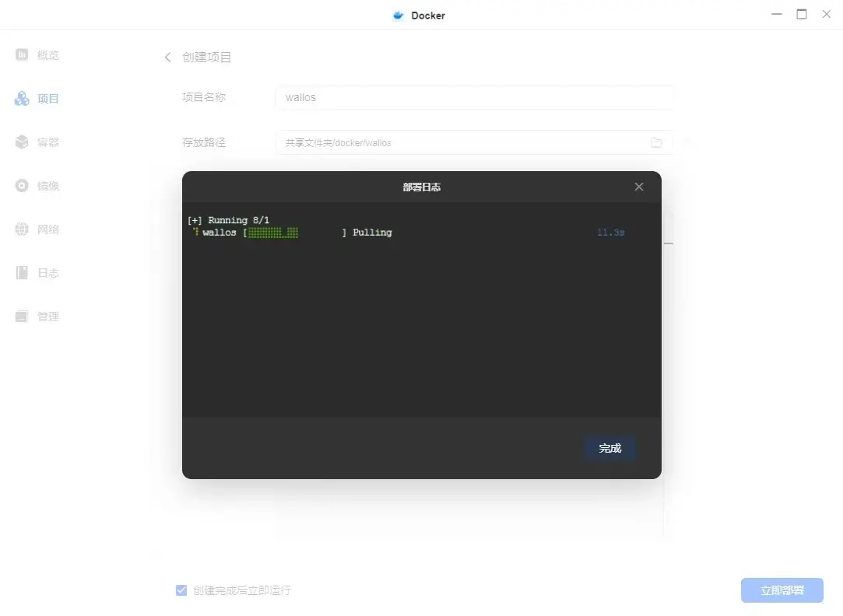843x616 pixels.
Task: Focus the 项目名称 field containing wallos
Action: click(473, 97)
